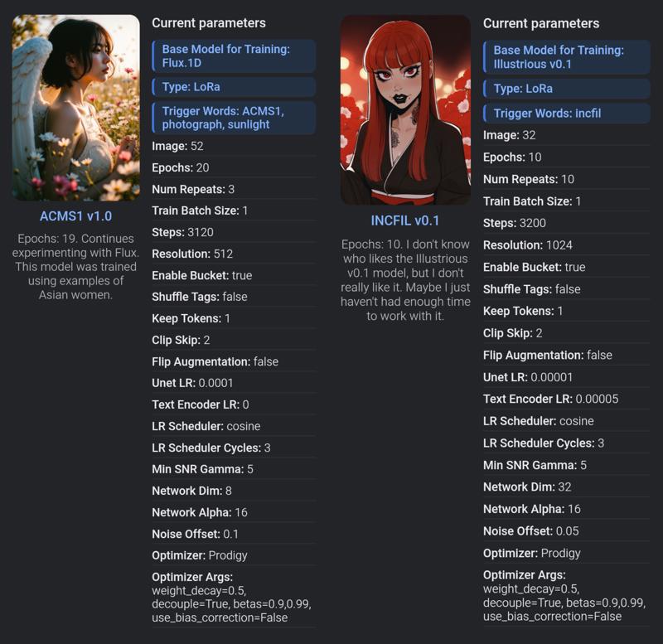This screenshot has height=644, width=663.
Task: Click the Resolution: 1024 row
Action: (x=566, y=245)
